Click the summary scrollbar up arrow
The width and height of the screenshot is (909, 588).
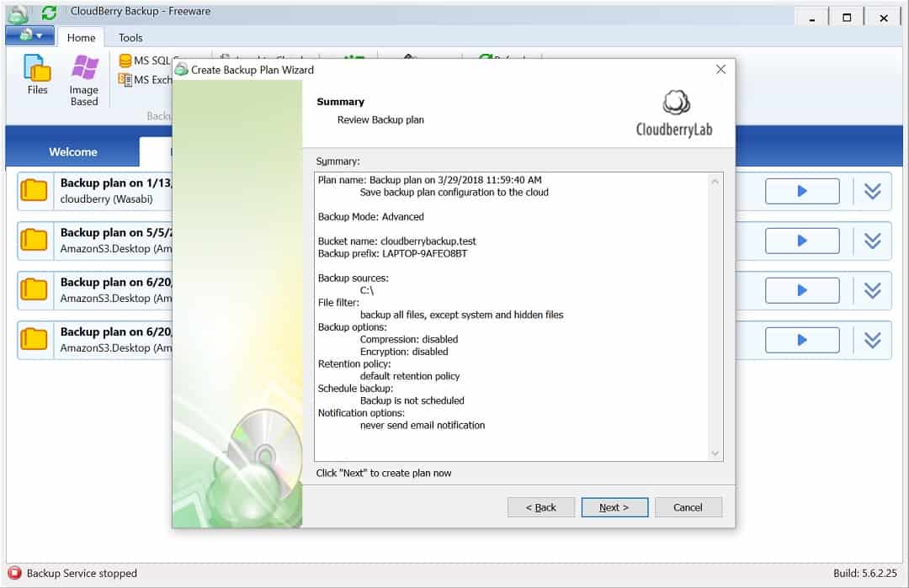click(715, 182)
